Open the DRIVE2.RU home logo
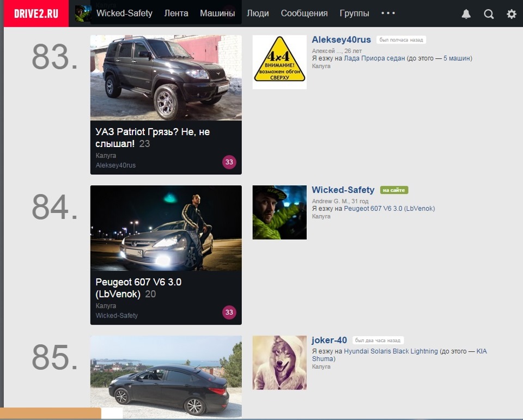The height and width of the screenshot is (420, 523). (36, 13)
